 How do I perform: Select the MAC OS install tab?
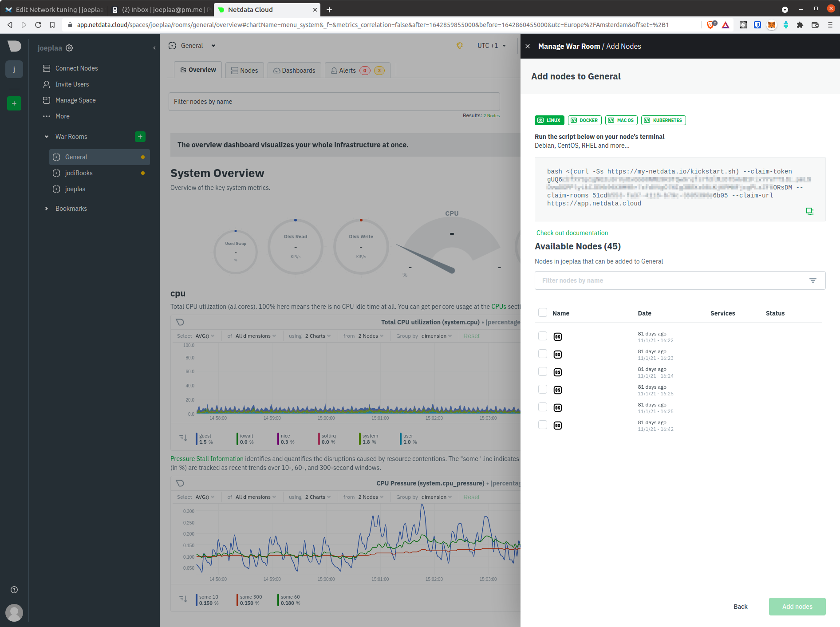pos(621,120)
